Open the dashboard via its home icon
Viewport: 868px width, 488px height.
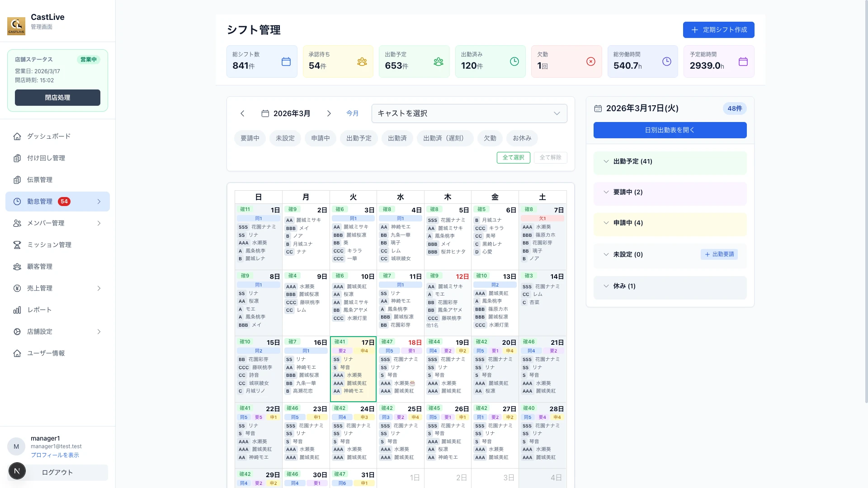point(17,136)
